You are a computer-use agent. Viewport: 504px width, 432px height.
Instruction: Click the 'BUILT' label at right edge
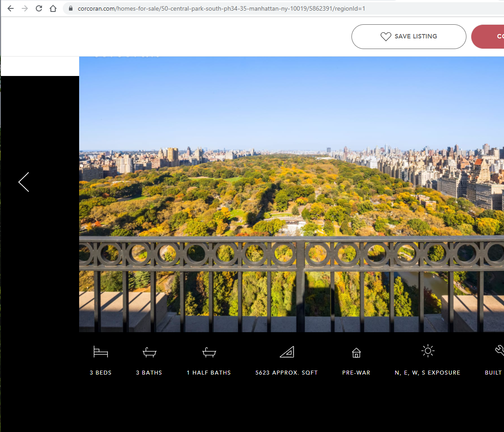[494, 372]
